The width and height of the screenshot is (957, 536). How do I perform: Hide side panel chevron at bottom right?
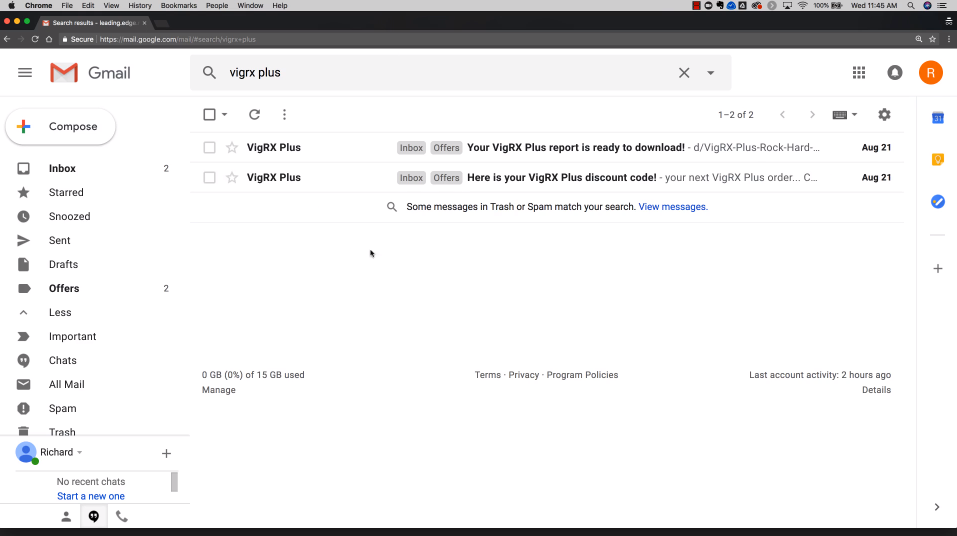coord(937,507)
